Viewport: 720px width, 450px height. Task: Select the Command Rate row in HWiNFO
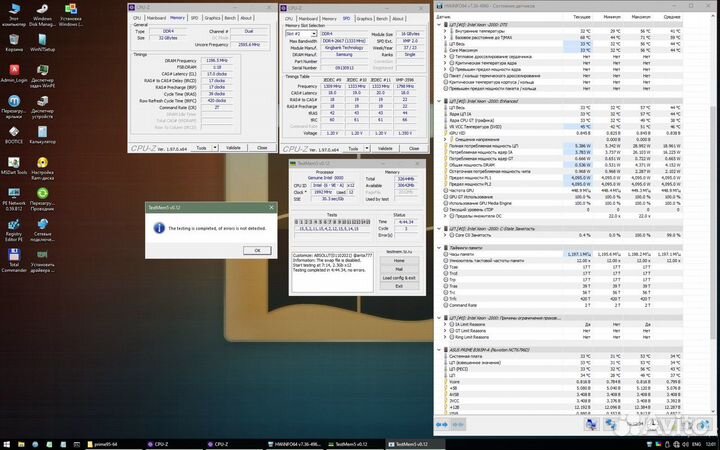click(x=561, y=305)
